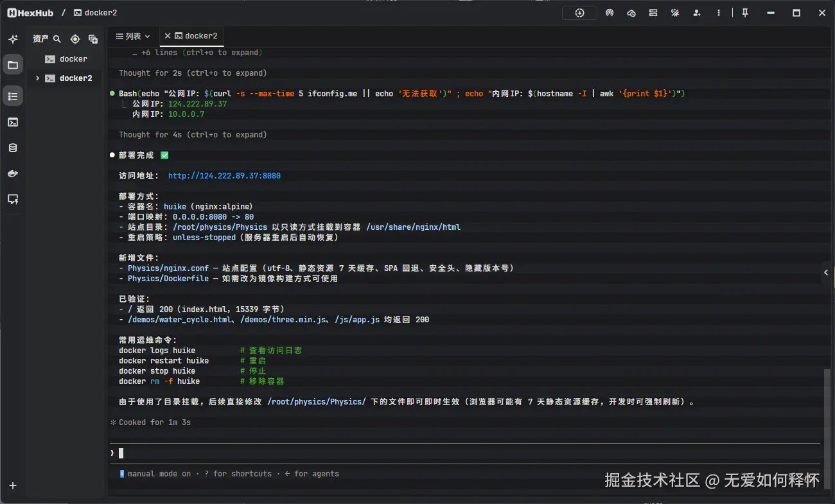Open the http://124.222.89.37:8080 link
835x504 pixels.
[224, 176]
